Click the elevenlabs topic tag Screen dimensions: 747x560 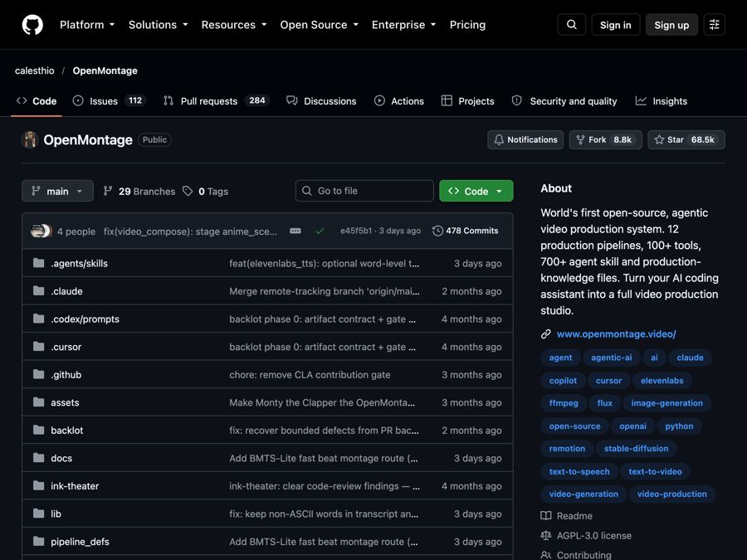pyautogui.click(x=662, y=381)
